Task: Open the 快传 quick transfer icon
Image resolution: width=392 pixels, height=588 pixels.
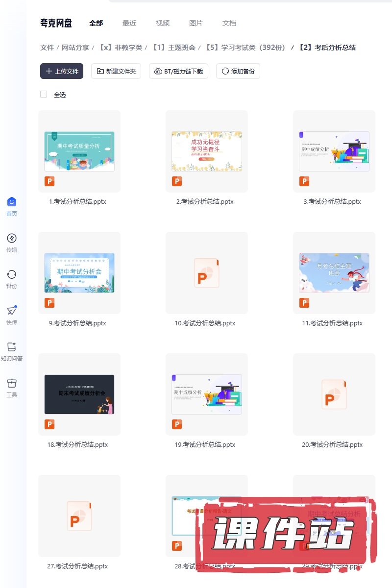Action: (x=12, y=311)
